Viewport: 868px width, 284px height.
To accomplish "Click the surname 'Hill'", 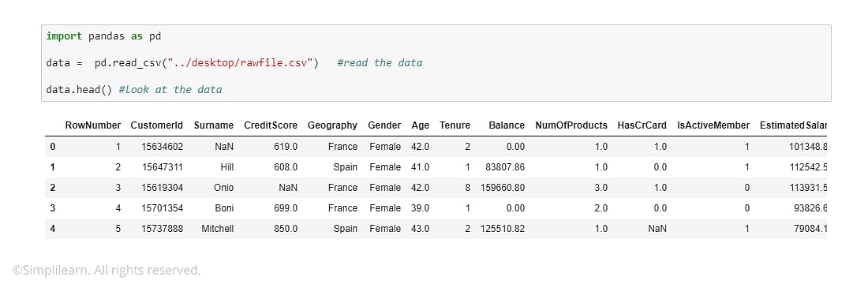I will [x=226, y=167].
